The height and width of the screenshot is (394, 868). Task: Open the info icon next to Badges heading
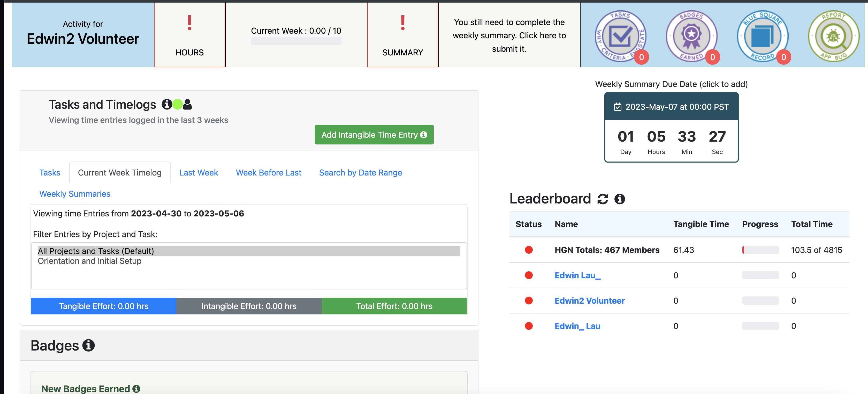[x=89, y=345]
